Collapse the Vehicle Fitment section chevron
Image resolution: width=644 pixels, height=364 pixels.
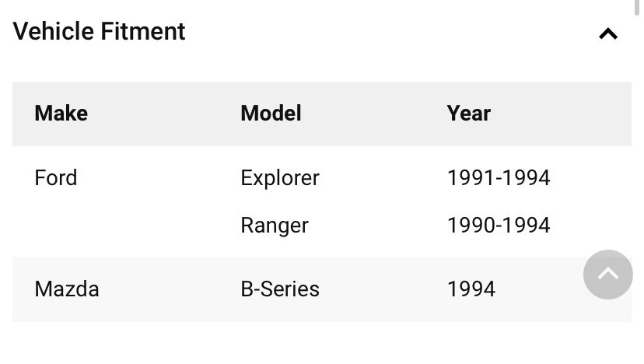[607, 33]
